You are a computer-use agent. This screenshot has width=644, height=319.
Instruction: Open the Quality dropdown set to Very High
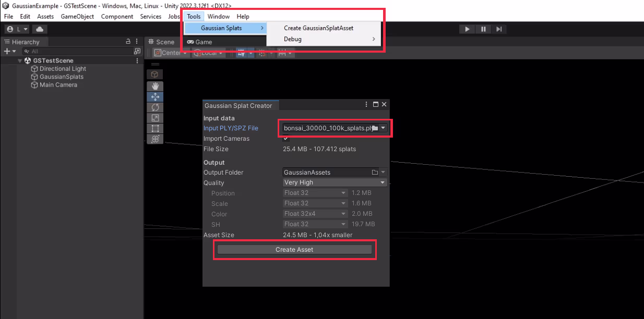pos(335,182)
